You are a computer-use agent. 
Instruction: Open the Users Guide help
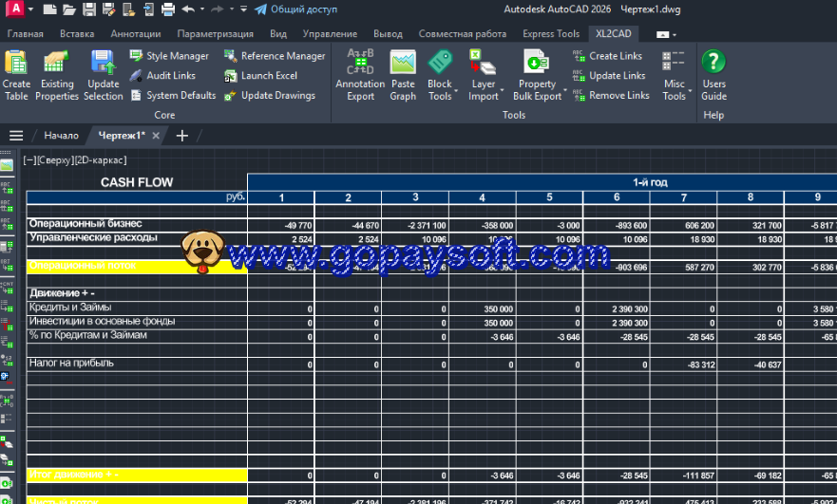713,74
